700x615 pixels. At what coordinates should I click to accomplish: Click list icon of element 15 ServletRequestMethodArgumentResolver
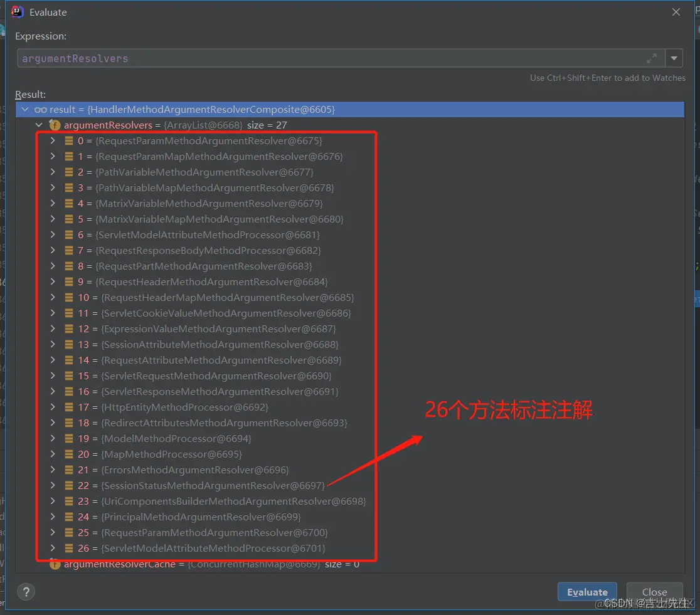pyautogui.click(x=69, y=376)
